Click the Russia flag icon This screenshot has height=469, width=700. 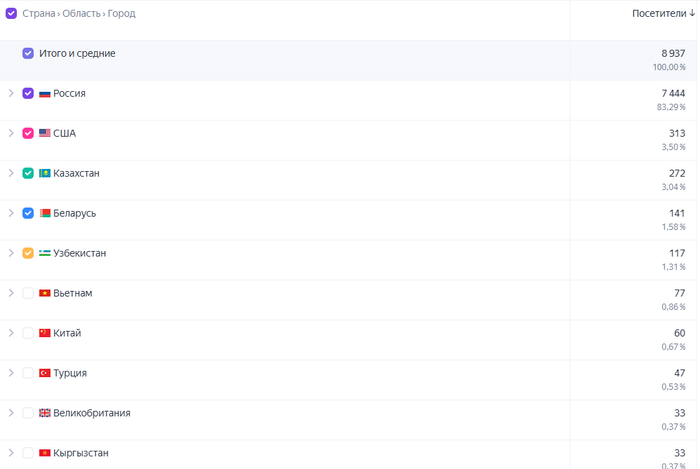45,94
